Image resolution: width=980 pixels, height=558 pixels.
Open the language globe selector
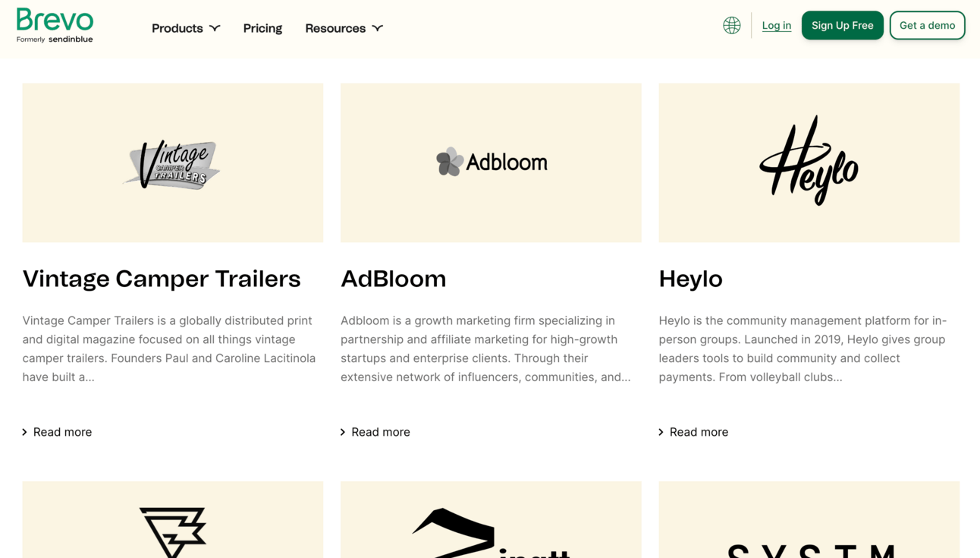731,25
